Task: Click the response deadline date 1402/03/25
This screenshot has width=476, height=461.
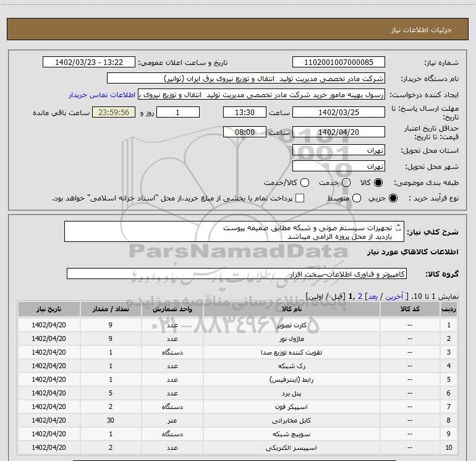Action: coord(339,112)
